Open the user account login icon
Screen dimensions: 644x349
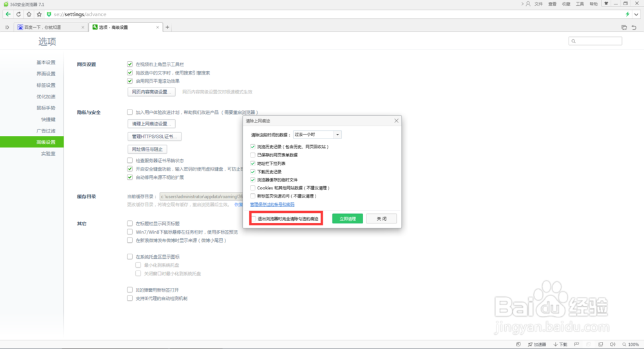pos(528,4)
